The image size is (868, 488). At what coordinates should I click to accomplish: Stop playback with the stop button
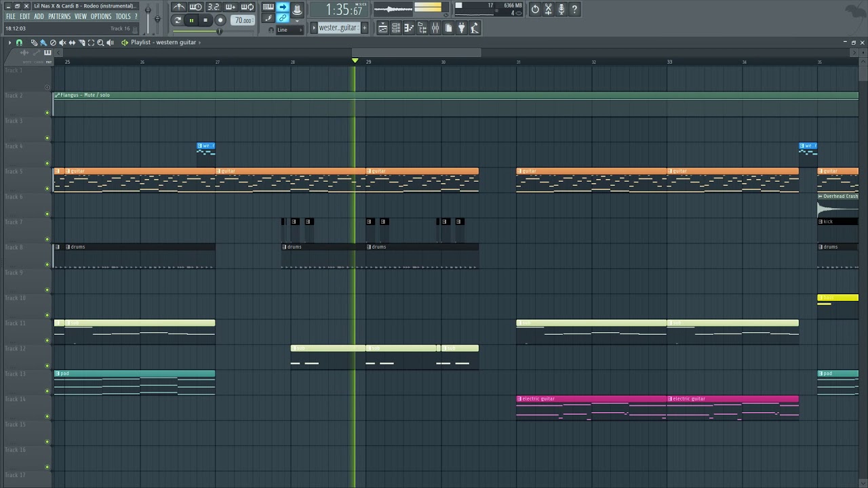(205, 20)
